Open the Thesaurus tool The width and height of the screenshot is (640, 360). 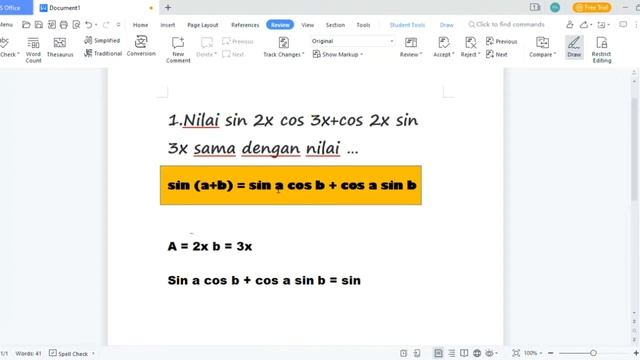[x=60, y=48]
